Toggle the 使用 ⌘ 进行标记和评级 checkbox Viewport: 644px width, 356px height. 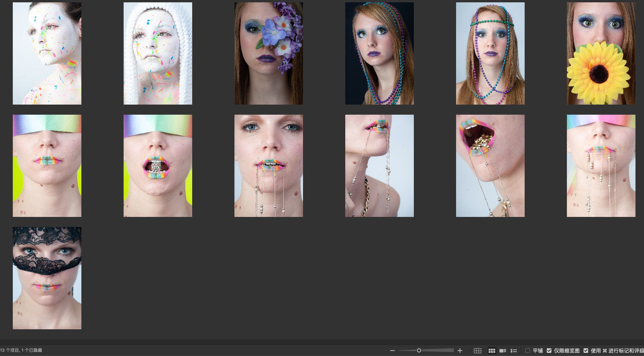586,351
